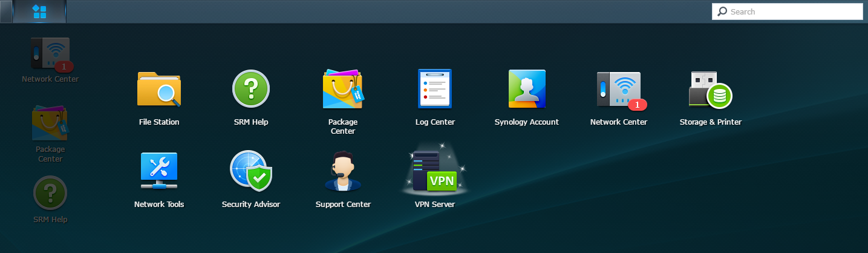Launch the Network Tools app

pyautogui.click(x=159, y=171)
